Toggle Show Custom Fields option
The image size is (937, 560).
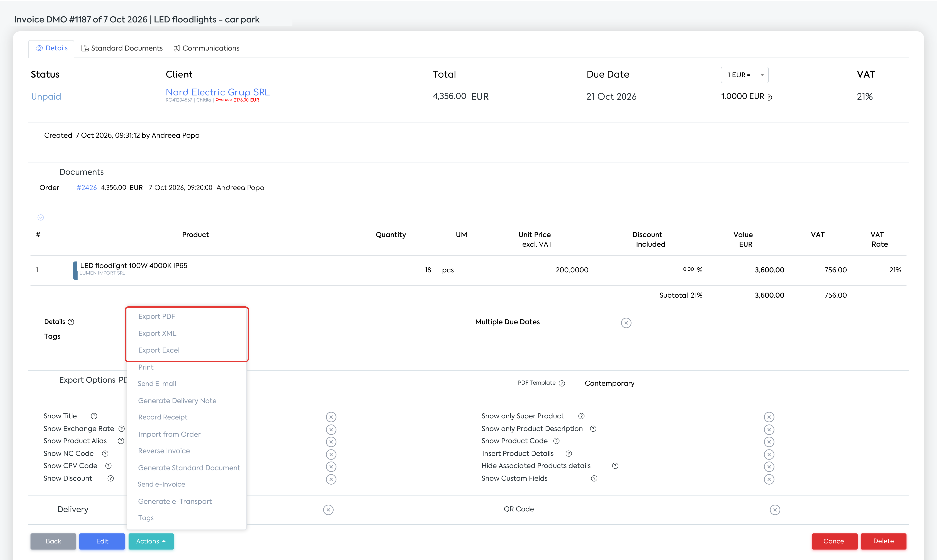coord(769,479)
